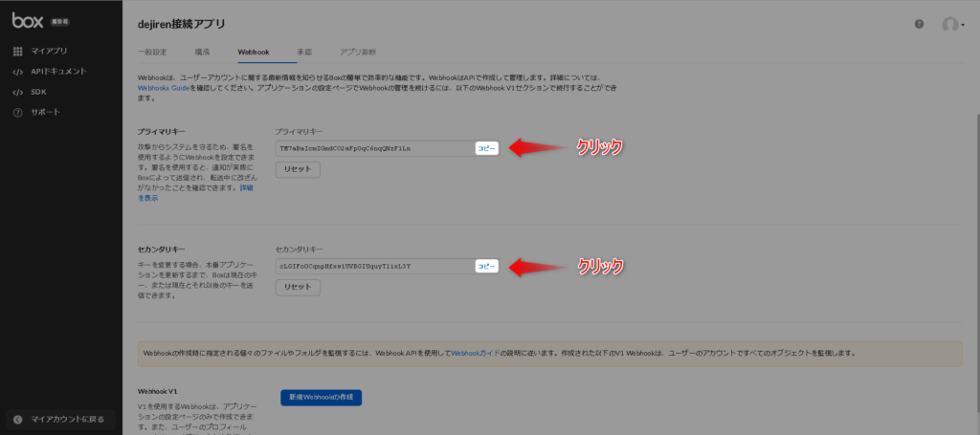Open the Webhookガイド link in the notice
The height and width of the screenshot is (435, 980).
coord(475,353)
